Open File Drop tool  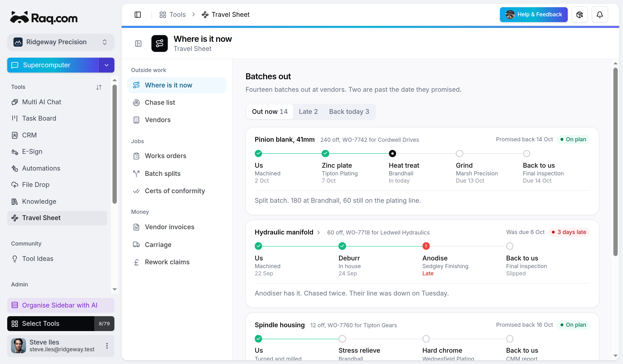57,185
